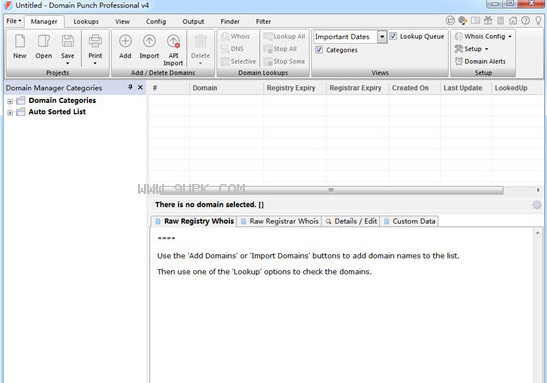The width and height of the screenshot is (547, 383).
Task: Click the whois pane scroll up arrow
Action: click(538, 233)
